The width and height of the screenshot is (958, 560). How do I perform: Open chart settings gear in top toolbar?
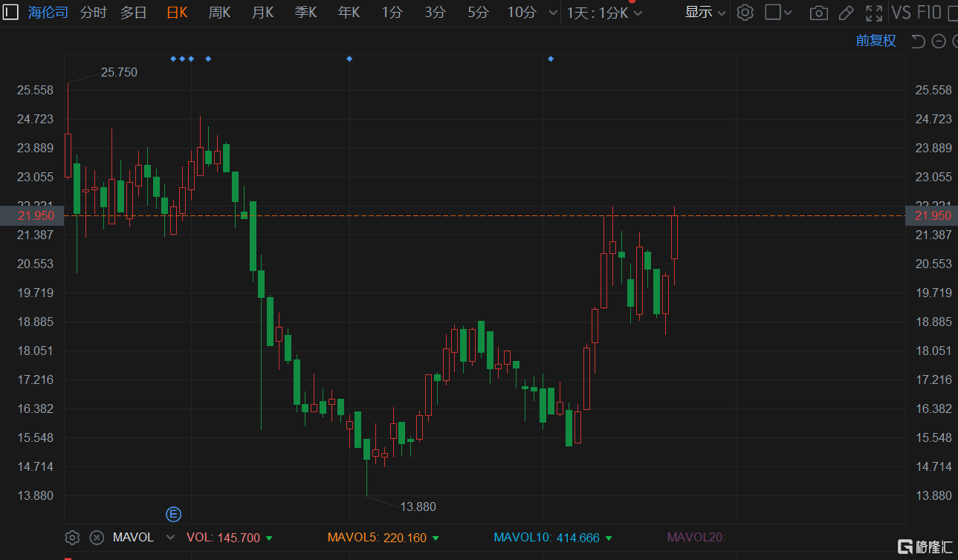tap(745, 12)
